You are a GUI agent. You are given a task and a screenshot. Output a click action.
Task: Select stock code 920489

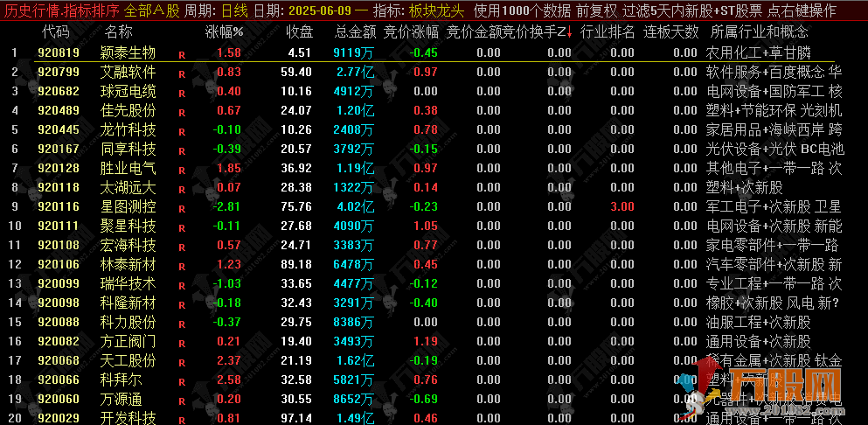(x=59, y=111)
